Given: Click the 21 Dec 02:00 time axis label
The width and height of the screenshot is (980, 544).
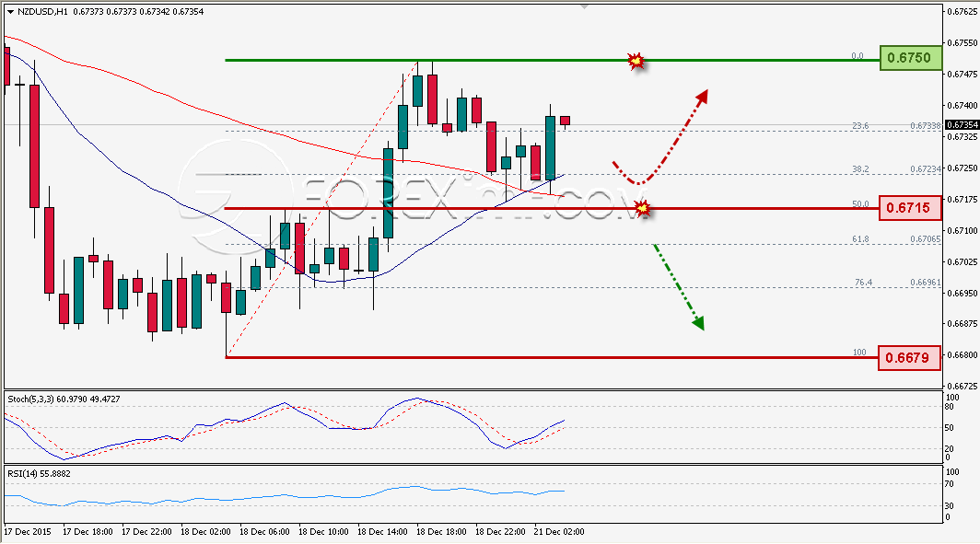Looking at the screenshot, I should click(x=559, y=532).
